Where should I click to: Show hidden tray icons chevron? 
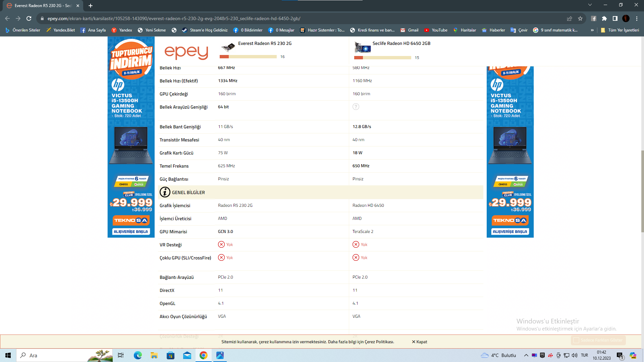pos(526,355)
